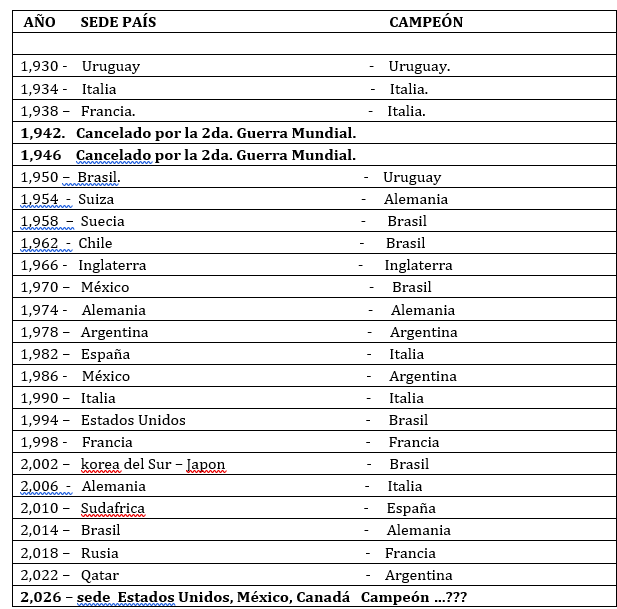
Task: Click the AÑO column header
Action: click(39, 22)
